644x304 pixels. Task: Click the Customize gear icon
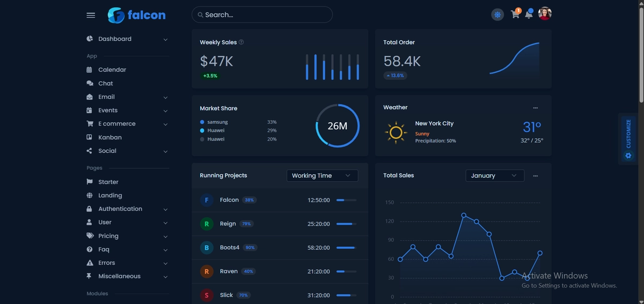click(628, 155)
